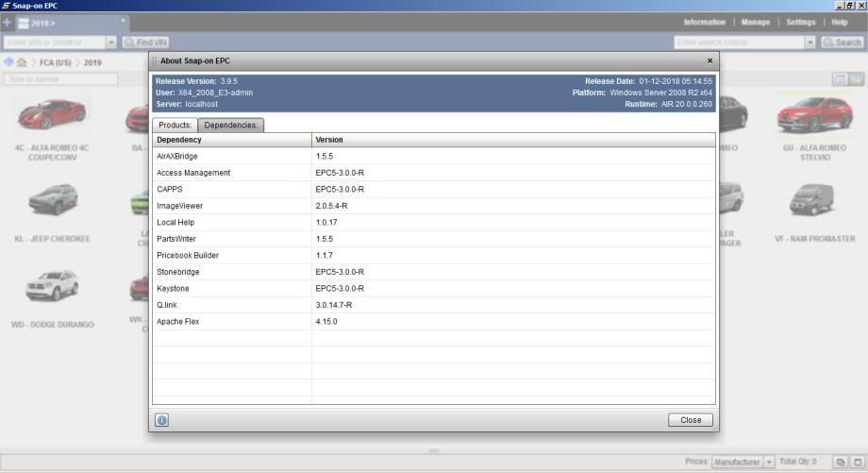
Task: Switch to thumbnail grid view icon
Action: 856,79
